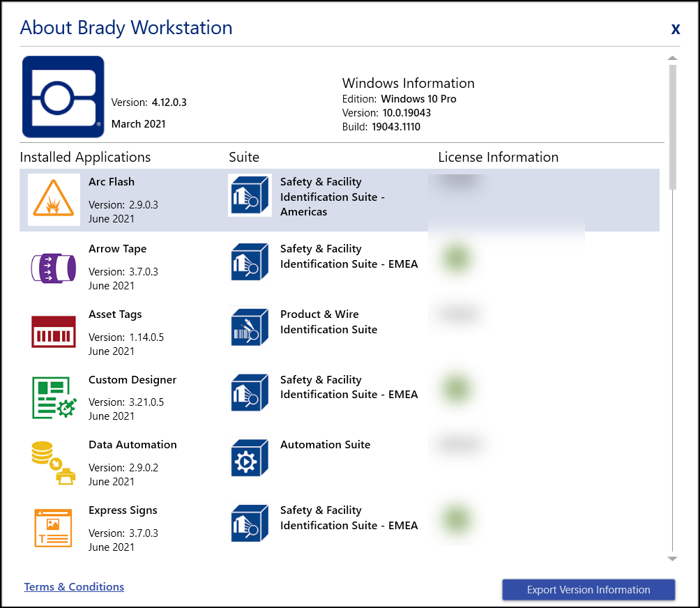The height and width of the screenshot is (608, 700).
Task: Click Safety & Facility Suite Americas icon
Action: pyautogui.click(x=250, y=196)
